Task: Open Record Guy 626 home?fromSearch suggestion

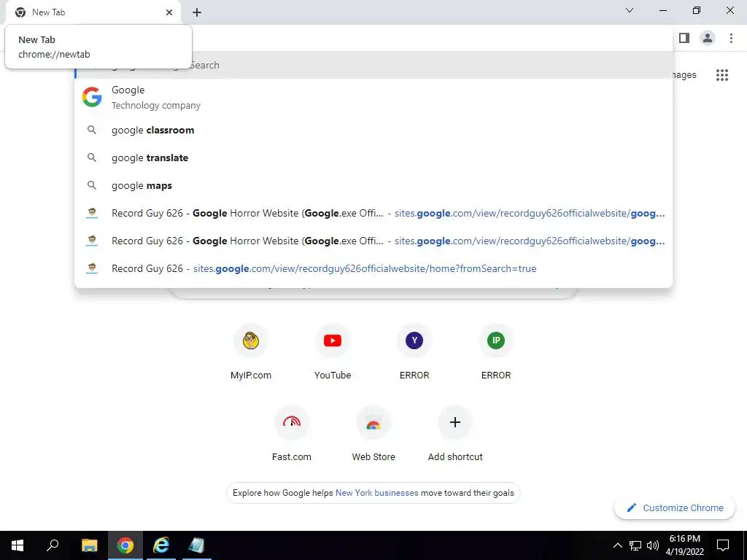Action: coord(373,268)
